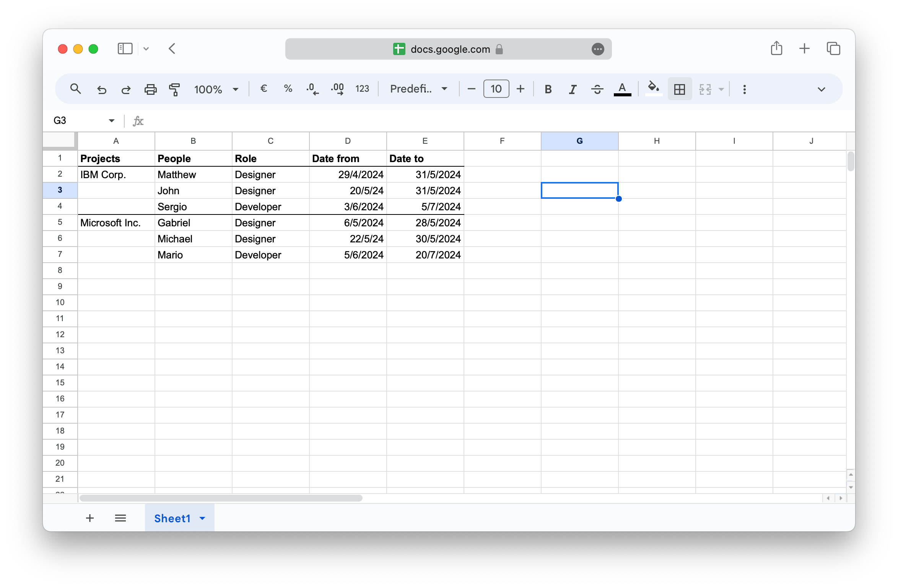Image resolution: width=898 pixels, height=588 pixels.
Task: Click the horizontal scrollbar thumb
Action: 221,498
